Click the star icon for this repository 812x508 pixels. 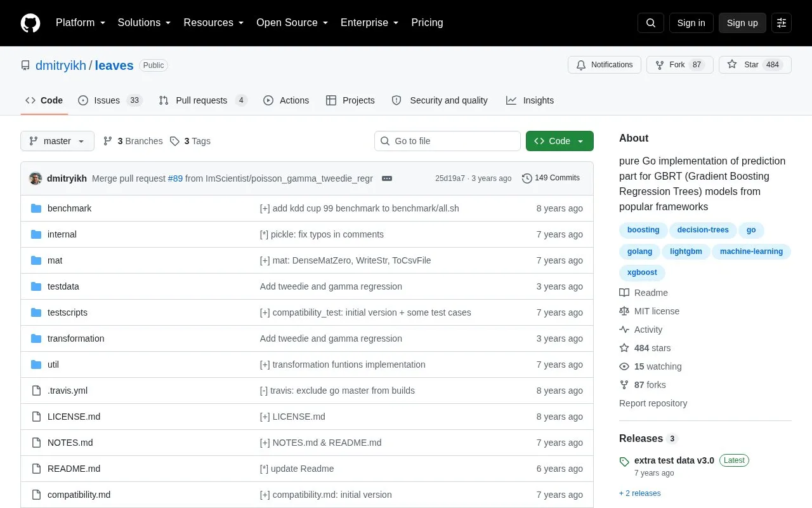tap(732, 65)
